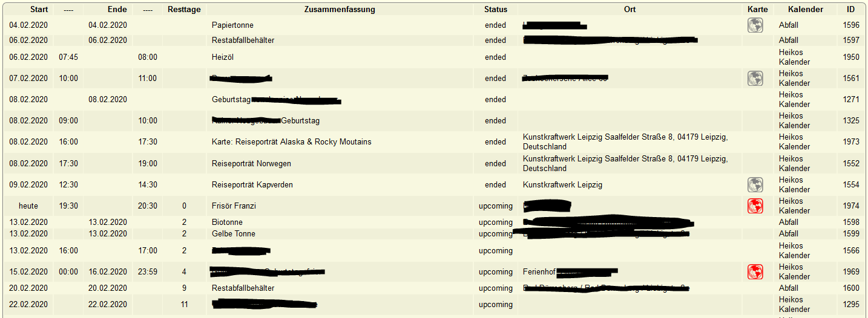
Task: Open the map icon for Reiseporträt Kapverden
Action: (755, 184)
